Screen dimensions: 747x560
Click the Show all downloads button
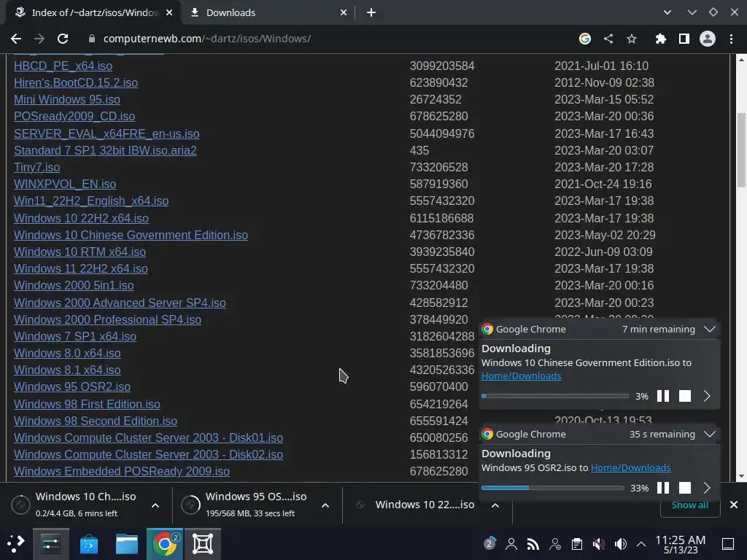click(x=690, y=505)
